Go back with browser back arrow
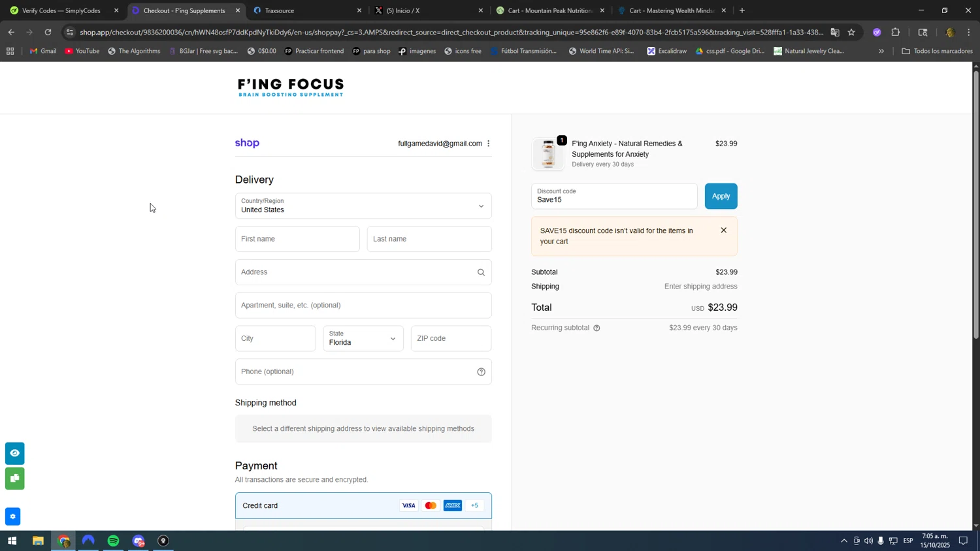Image resolution: width=980 pixels, height=551 pixels. point(11,32)
